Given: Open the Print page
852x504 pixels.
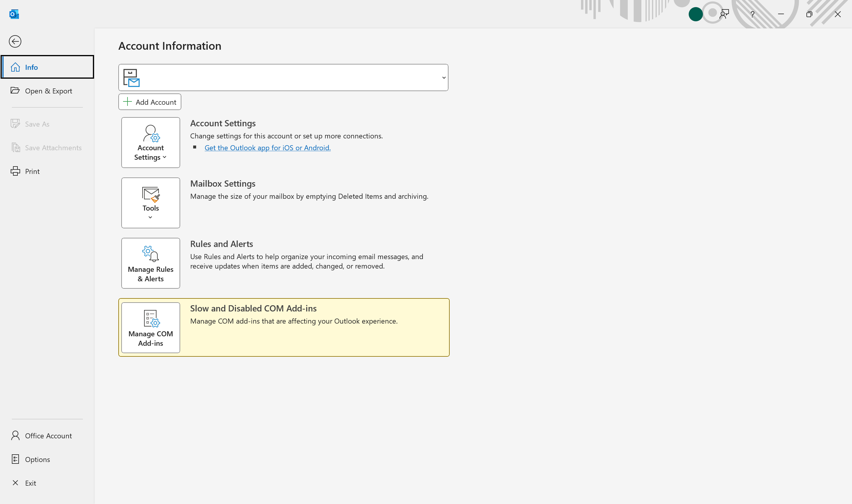Looking at the screenshot, I should click(47, 171).
